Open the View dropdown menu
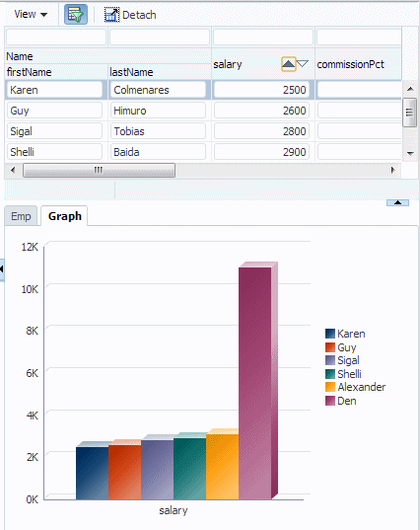This screenshot has width=420, height=530. [31, 14]
